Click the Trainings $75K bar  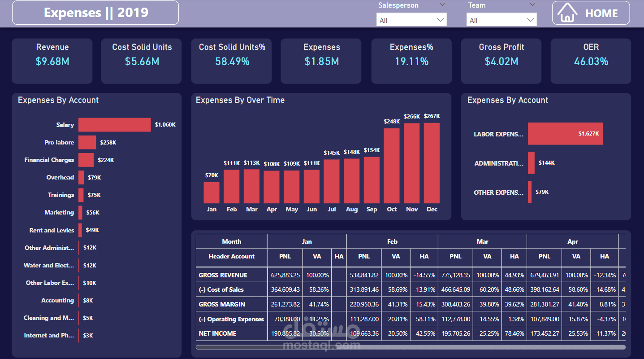tap(81, 195)
